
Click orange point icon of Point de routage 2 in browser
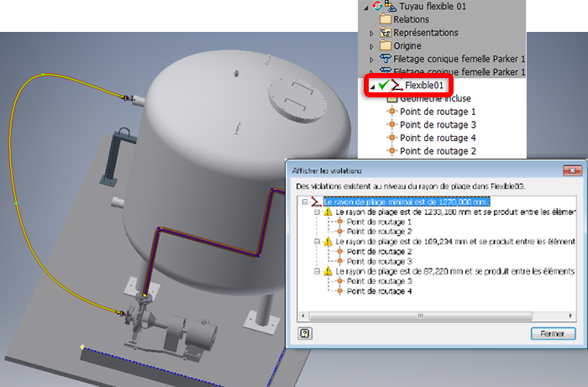[x=392, y=150]
